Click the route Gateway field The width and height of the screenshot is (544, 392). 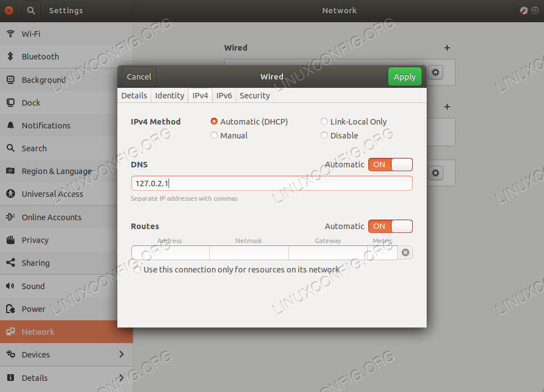[x=328, y=252]
